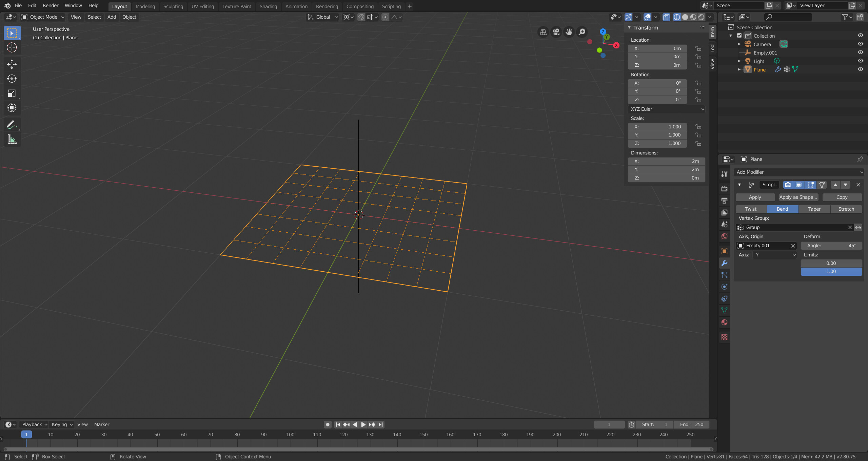Apply the Simple Deform modifier
This screenshot has width=868, height=461.
click(755, 197)
